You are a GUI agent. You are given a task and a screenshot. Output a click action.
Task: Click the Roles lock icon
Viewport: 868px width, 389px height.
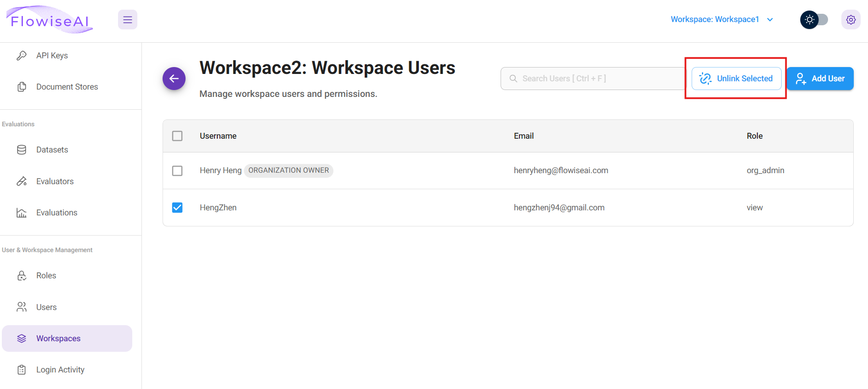tap(22, 276)
